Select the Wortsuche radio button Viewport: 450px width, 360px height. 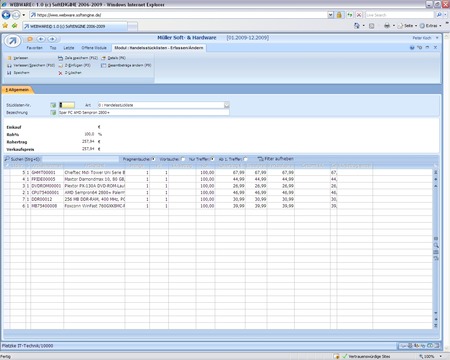[183, 159]
